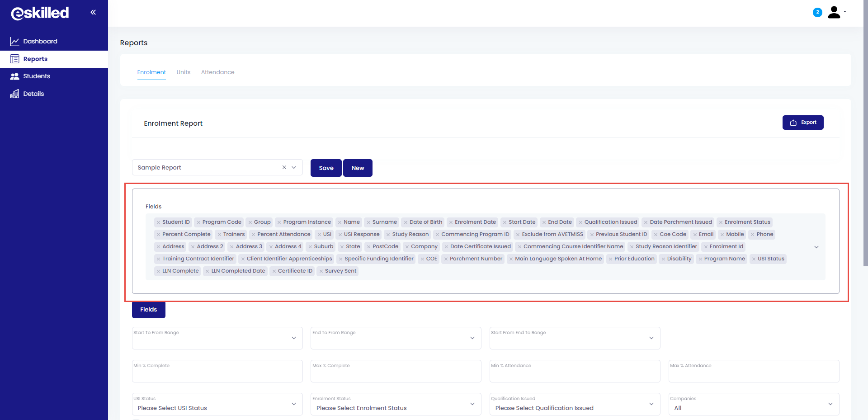Viewport: 868px width, 420px height.
Task: Remove the USI Status field tag
Action: [754, 259]
